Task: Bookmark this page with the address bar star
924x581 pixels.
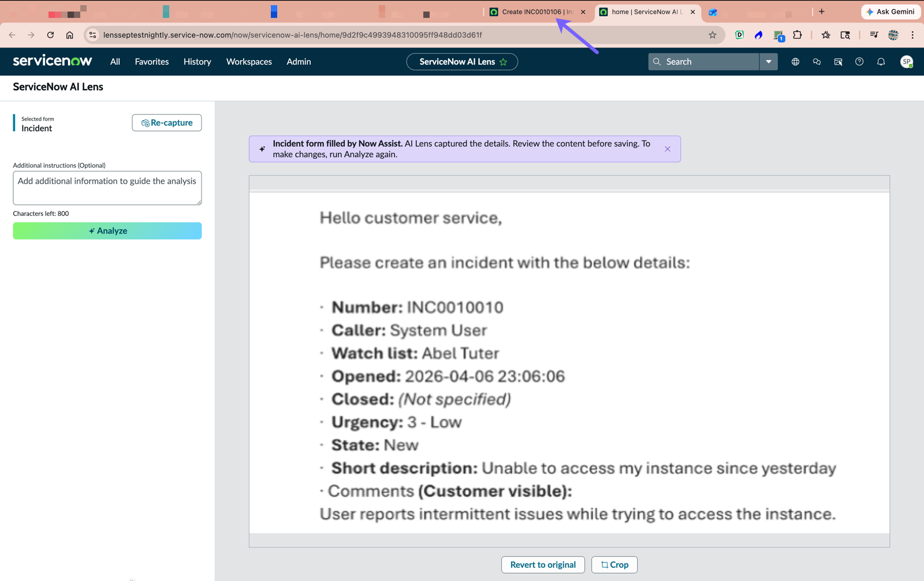Action: click(x=713, y=35)
